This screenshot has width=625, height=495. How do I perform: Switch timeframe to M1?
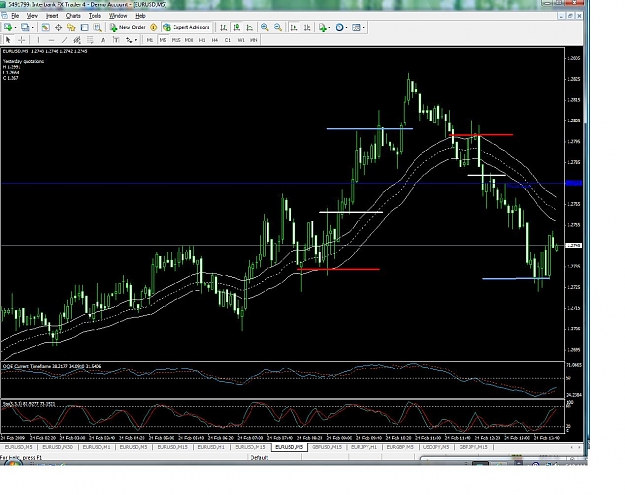tap(149, 40)
